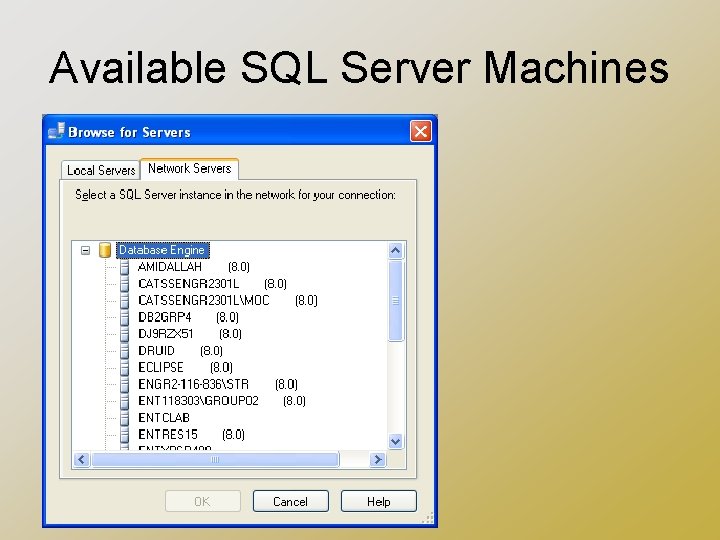This screenshot has width=720, height=540.
Task: Select the Network Servers tab
Action: click(189, 169)
